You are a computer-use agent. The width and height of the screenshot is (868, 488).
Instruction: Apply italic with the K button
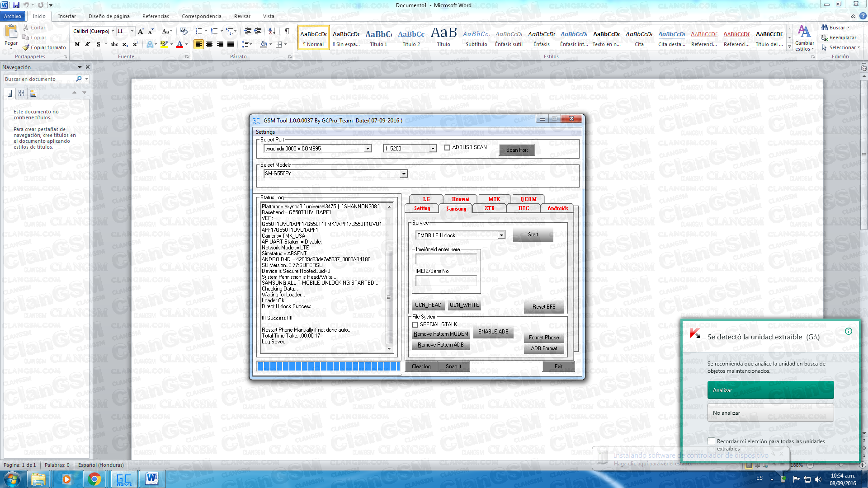click(88, 44)
